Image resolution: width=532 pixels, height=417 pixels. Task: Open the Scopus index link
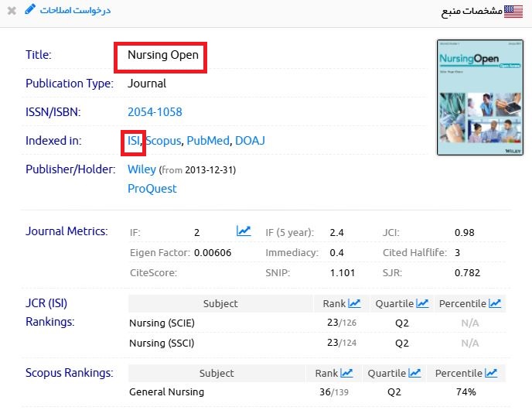click(163, 141)
